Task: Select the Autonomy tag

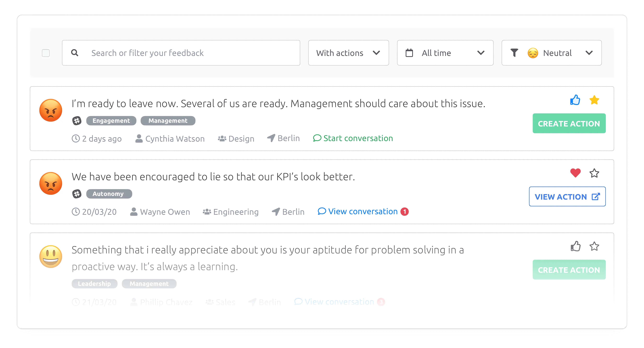Action: [x=109, y=194]
